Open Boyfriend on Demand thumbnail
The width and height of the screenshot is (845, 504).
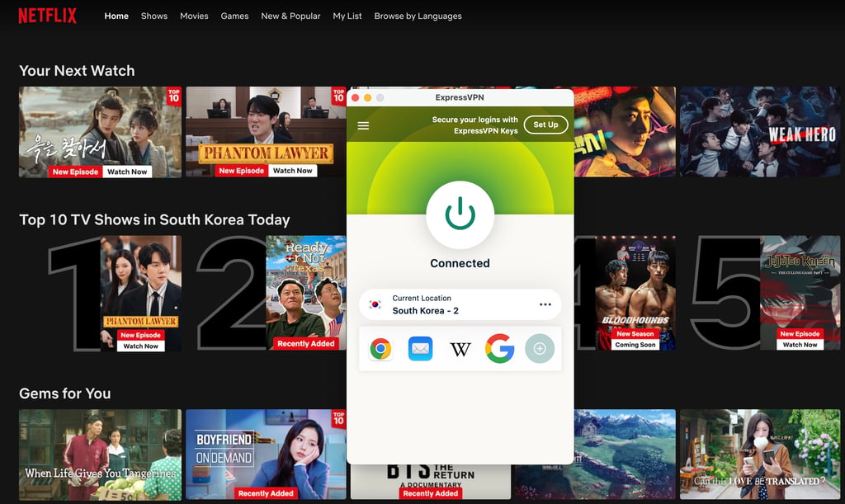pyautogui.click(x=266, y=455)
